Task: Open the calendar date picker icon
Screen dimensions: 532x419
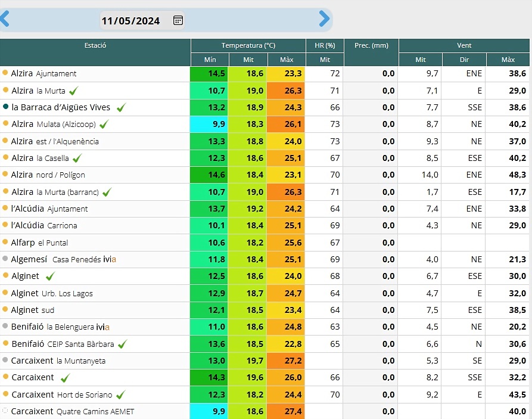Action: coord(178,20)
